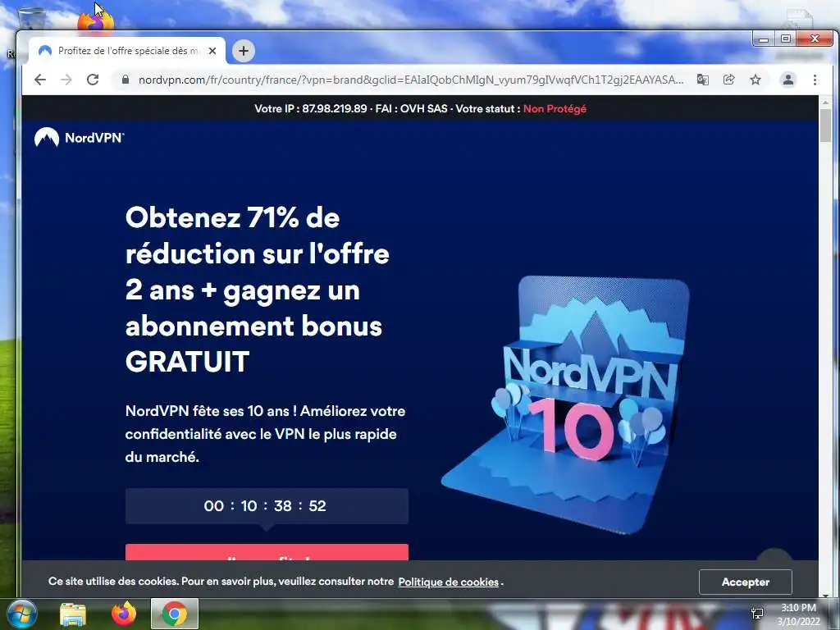Screen dimensions: 840x630
Task: Click the NordVPN logo
Action: click(80, 138)
